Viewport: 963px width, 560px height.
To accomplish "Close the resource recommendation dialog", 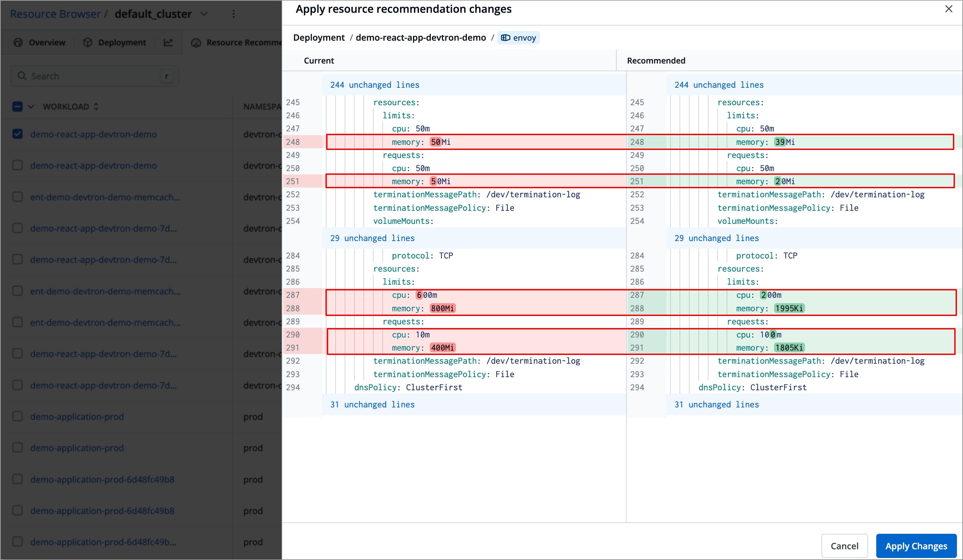I will point(948,9).
